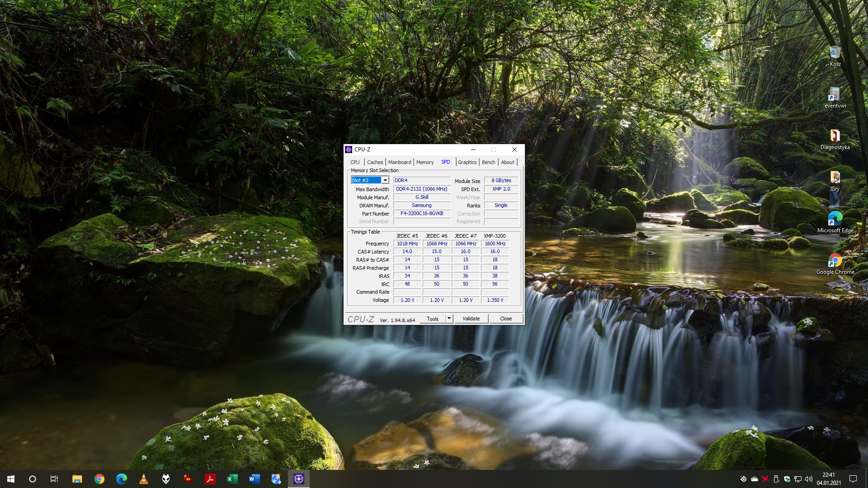The image size is (868, 488).
Task: Switch to the Graphics tab
Action: pyautogui.click(x=467, y=162)
